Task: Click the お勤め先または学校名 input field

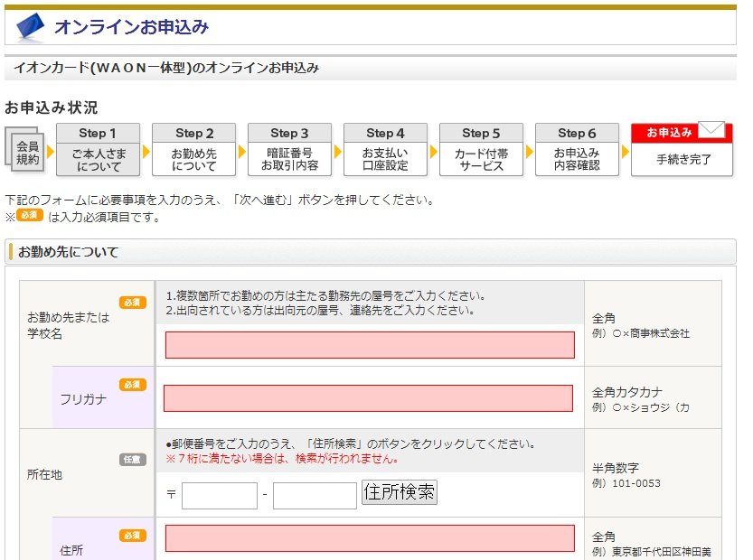Action: pyautogui.click(x=370, y=345)
